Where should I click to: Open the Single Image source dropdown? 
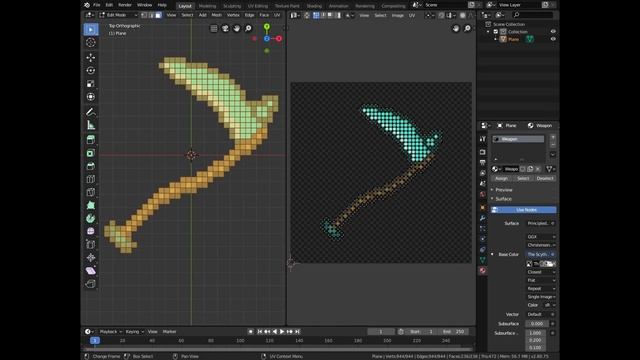tap(541, 297)
